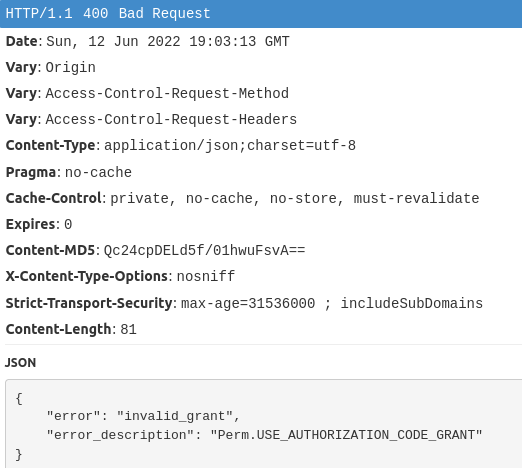Click the JSON section heading
This screenshot has width=522, height=468.
[20, 363]
